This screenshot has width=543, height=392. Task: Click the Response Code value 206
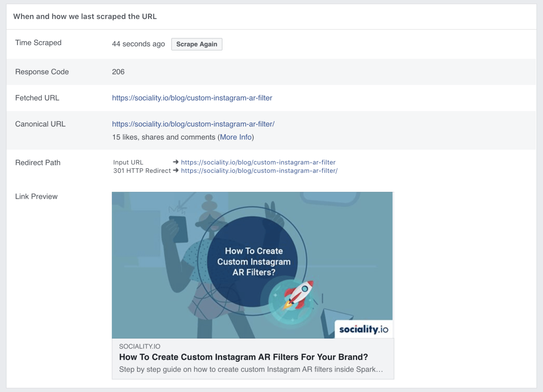click(x=118, y=72)
